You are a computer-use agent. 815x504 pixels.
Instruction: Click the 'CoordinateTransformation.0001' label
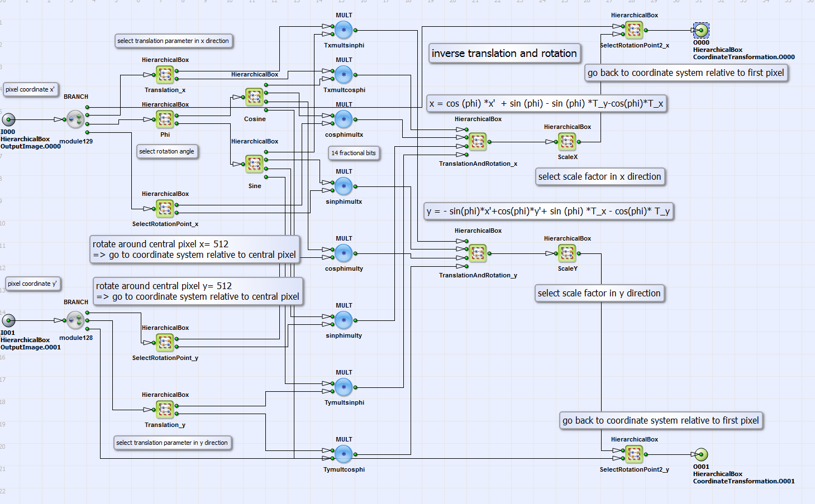(744, 481)
